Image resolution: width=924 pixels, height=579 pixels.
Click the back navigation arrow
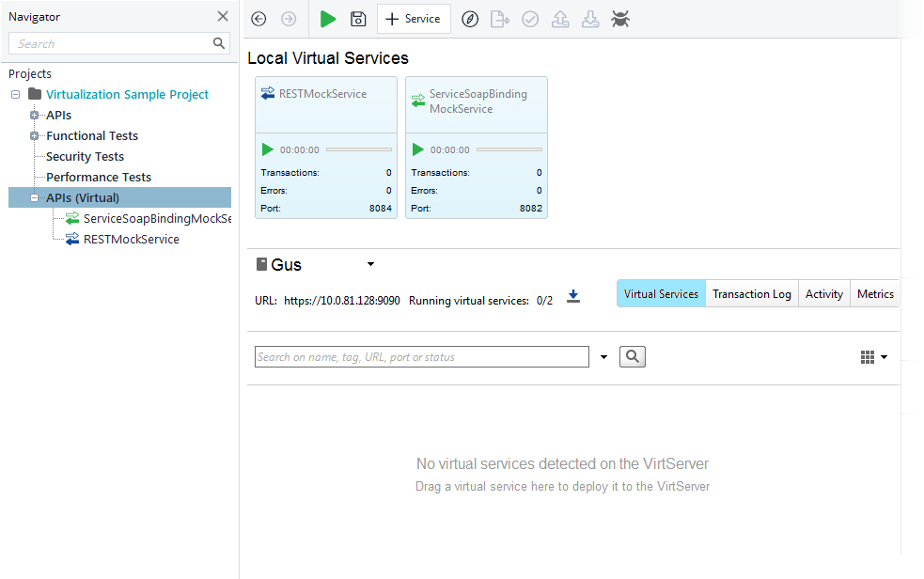tap(257, 19)
